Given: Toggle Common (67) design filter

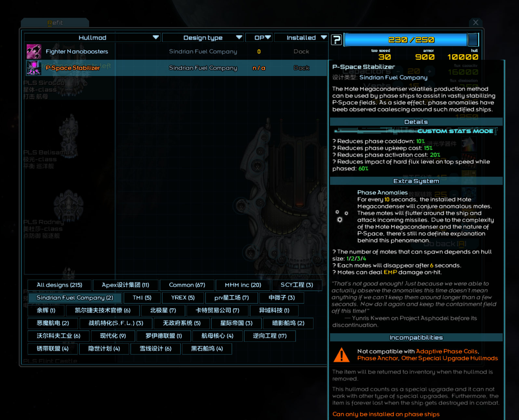Looking at the screenshot, I should pyautogui.click(x=187, y=285).
